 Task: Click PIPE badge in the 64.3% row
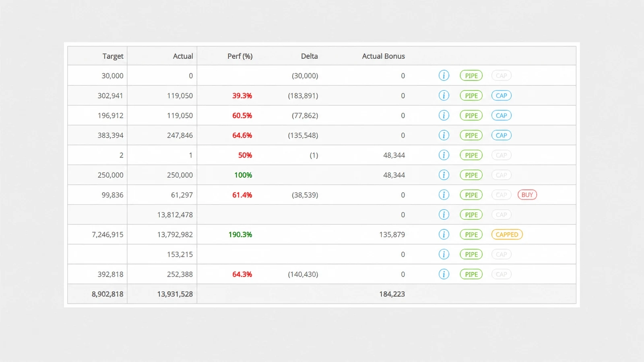471,274
